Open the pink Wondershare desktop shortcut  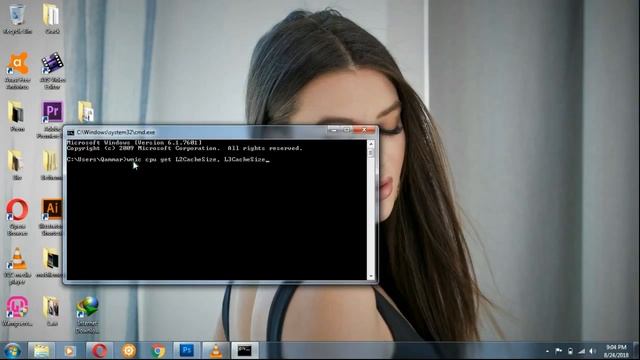click(x=17, y=312)
